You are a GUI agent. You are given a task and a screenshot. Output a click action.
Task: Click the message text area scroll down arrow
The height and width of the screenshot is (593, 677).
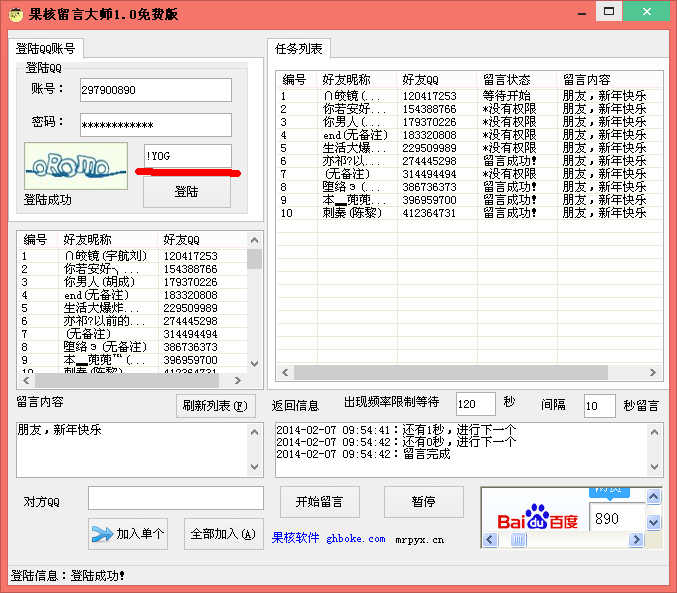(x=255, y=466)
